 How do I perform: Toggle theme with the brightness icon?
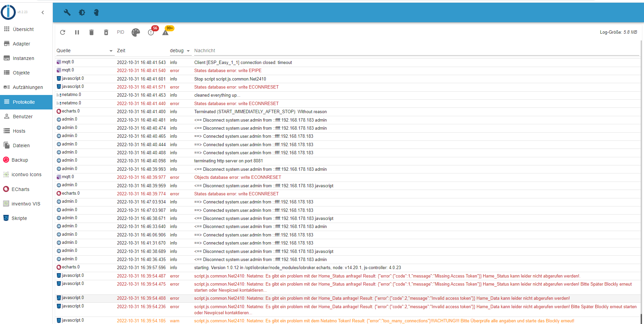click(x=82, y=12)
